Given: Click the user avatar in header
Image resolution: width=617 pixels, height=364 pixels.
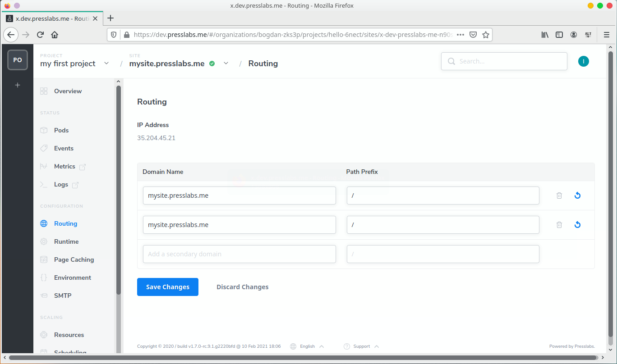Looking at the screenshot, I should click(x=584, y=61).
